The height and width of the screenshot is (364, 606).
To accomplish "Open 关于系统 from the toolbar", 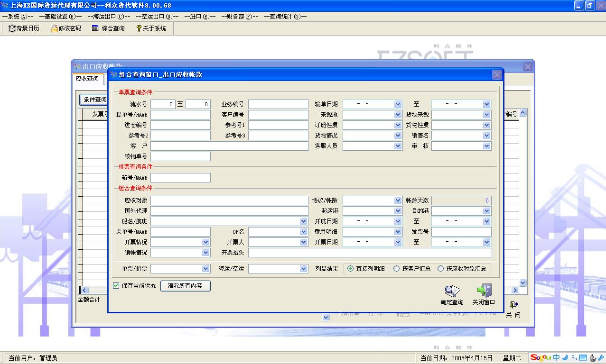I will click(151, 28).
